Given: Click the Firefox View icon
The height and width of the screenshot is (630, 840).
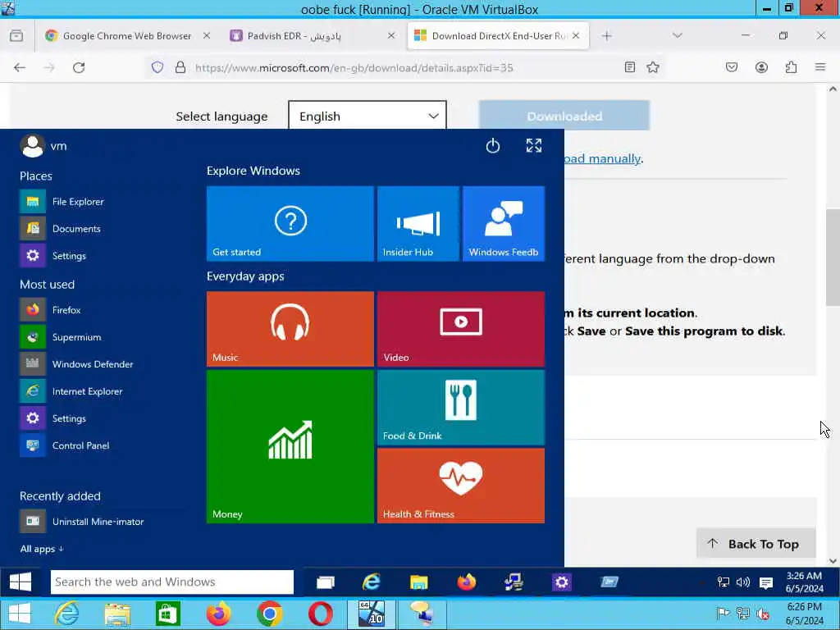Looking at the screenshot, I should (16, 36).
